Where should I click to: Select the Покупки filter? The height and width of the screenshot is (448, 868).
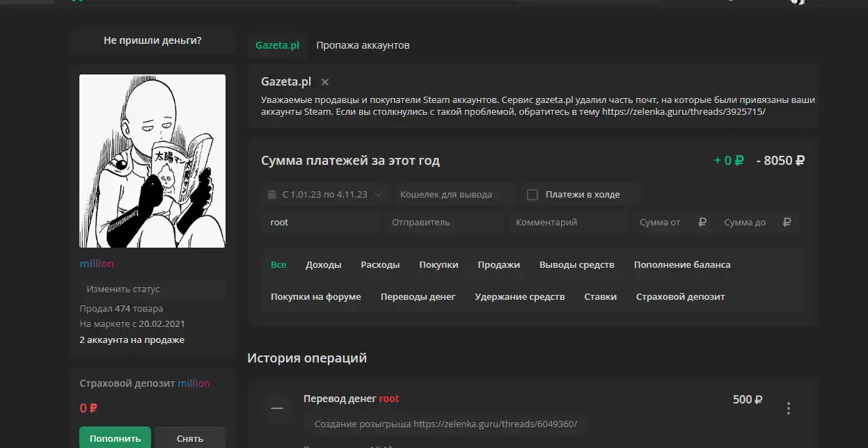(x=439, y=265)
